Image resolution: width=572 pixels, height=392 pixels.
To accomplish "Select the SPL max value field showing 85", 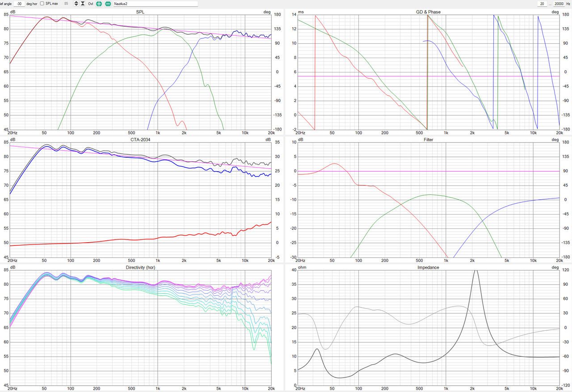I will (66, 4).
